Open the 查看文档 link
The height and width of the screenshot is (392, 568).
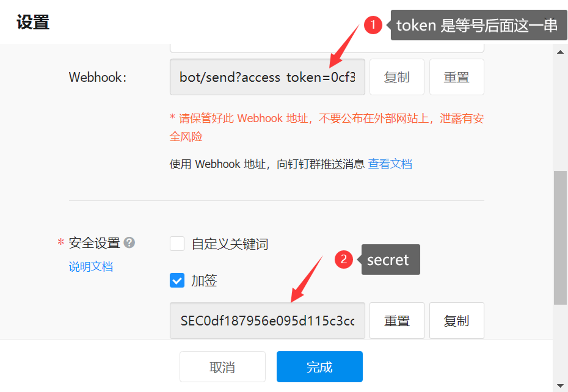390,164
